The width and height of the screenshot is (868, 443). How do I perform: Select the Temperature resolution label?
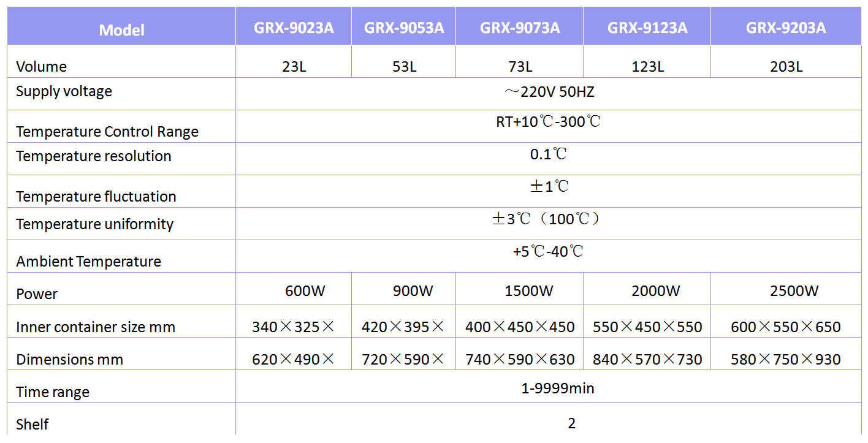pyautogui.click(x=93, y=156)
